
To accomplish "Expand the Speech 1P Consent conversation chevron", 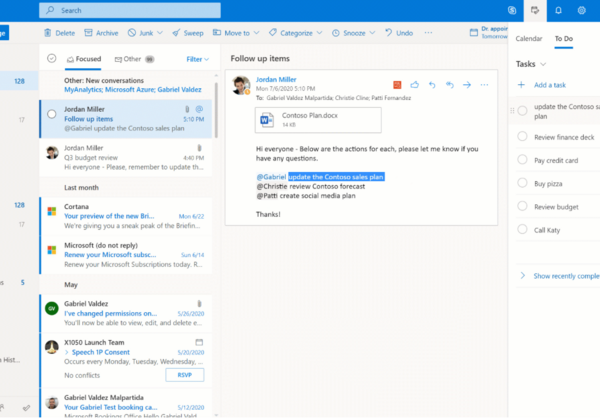I will click(x=67, y=352).
